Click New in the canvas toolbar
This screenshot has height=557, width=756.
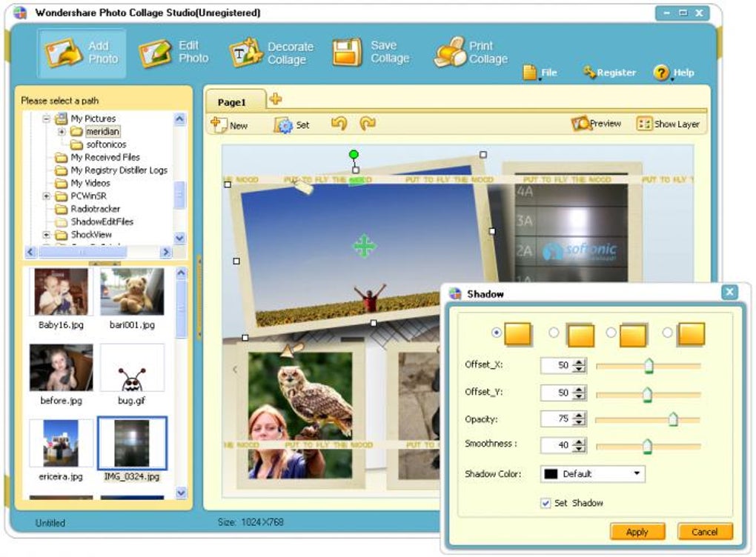click(x=230, y=124)
